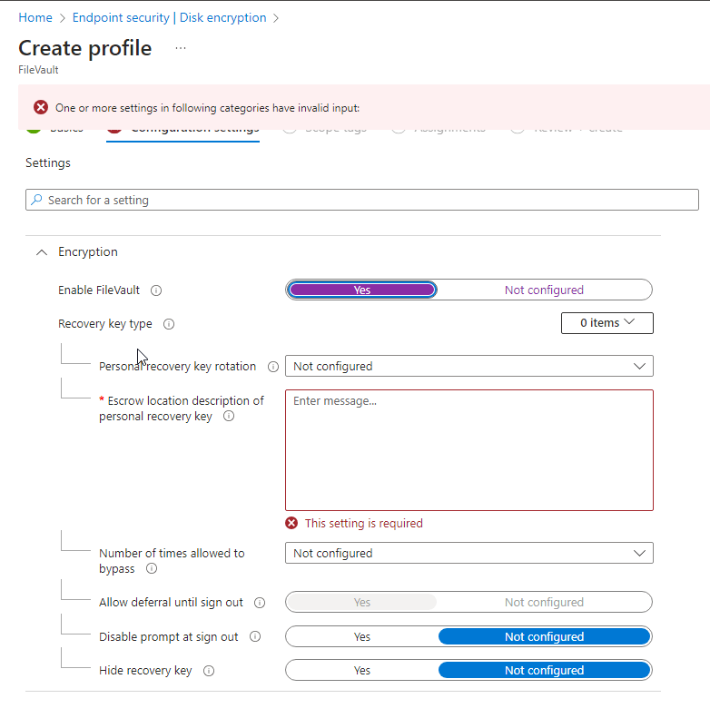Click info icon for Personal recovery key rotation
710x728 pixels.
click(x=273, y=367)
